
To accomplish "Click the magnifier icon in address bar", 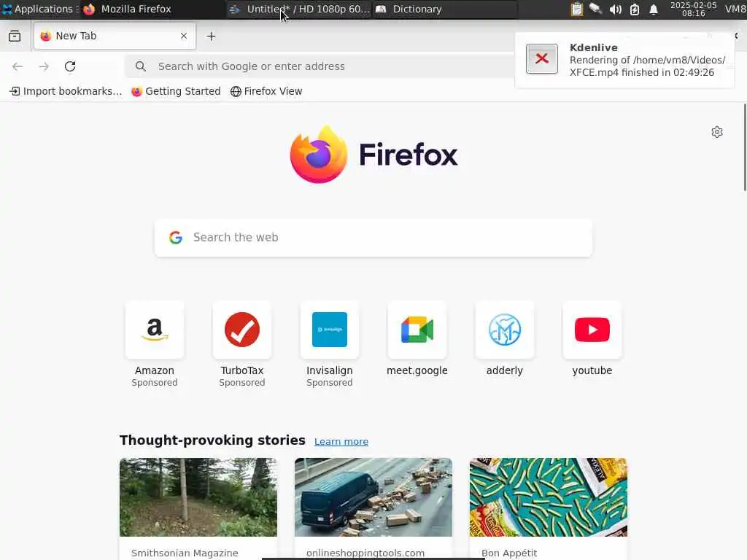I will tap(141, 66).
